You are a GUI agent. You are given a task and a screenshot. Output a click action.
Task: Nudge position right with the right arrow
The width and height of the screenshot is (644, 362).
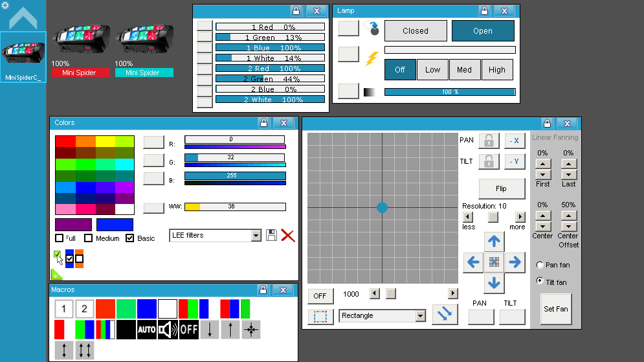[515, 262]
